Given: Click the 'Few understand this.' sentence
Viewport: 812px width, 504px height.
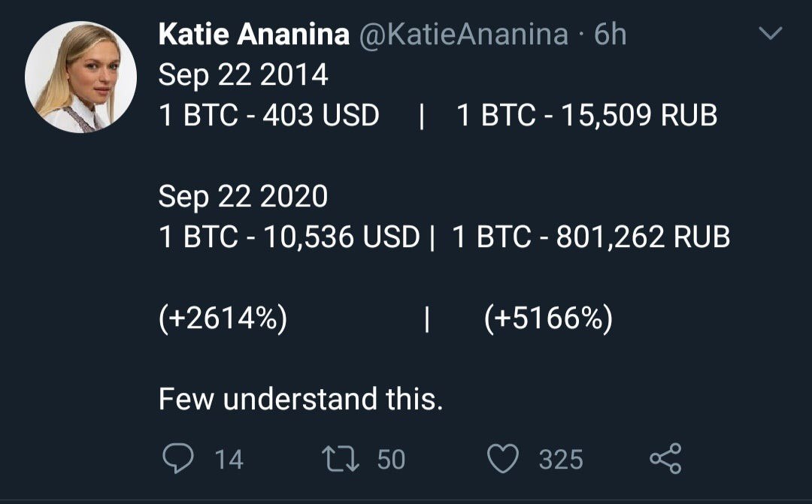Looking at the screenshot, I should (301, 399).
